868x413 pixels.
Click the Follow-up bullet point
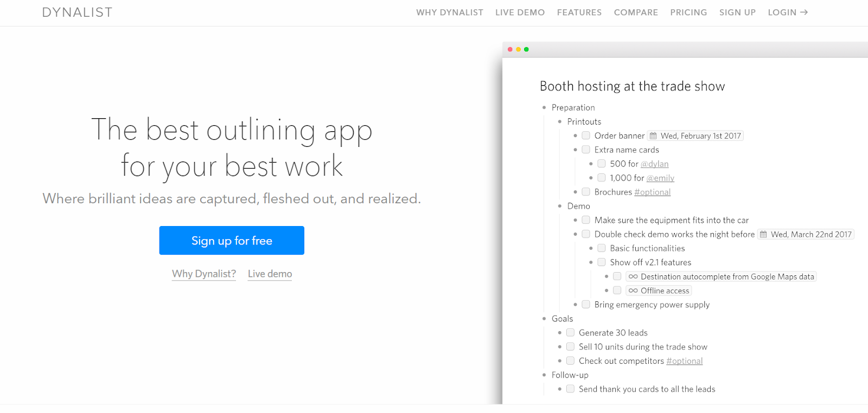pos(544,375)
